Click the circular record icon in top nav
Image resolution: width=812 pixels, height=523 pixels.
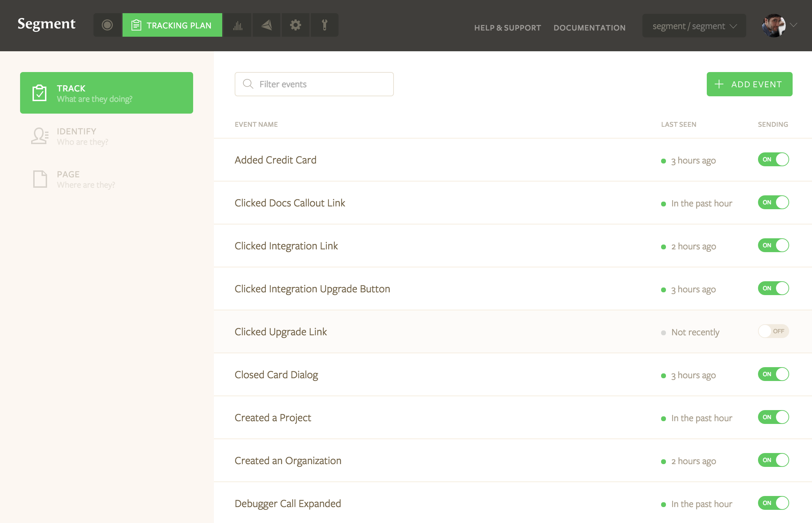(x=107, y=25)
